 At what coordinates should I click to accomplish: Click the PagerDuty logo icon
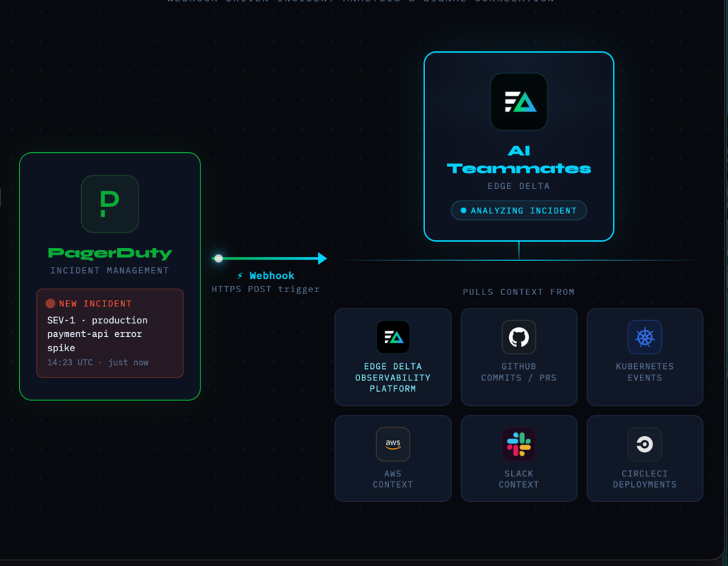109,204
